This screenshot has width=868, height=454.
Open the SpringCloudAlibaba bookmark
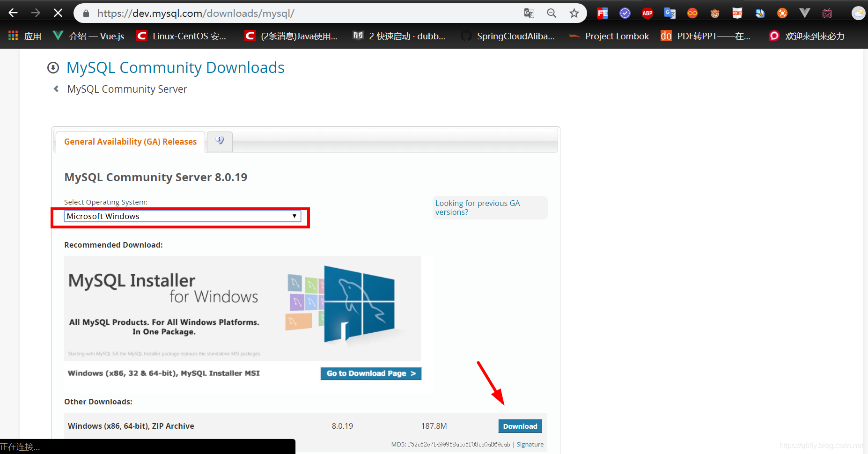pyautogui.click(x=508, y=36)
